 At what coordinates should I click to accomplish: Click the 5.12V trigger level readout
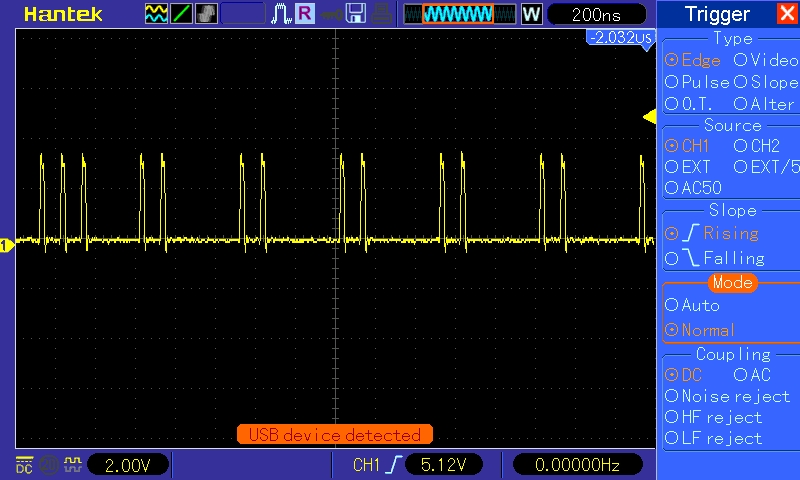[x=443, y=465]
